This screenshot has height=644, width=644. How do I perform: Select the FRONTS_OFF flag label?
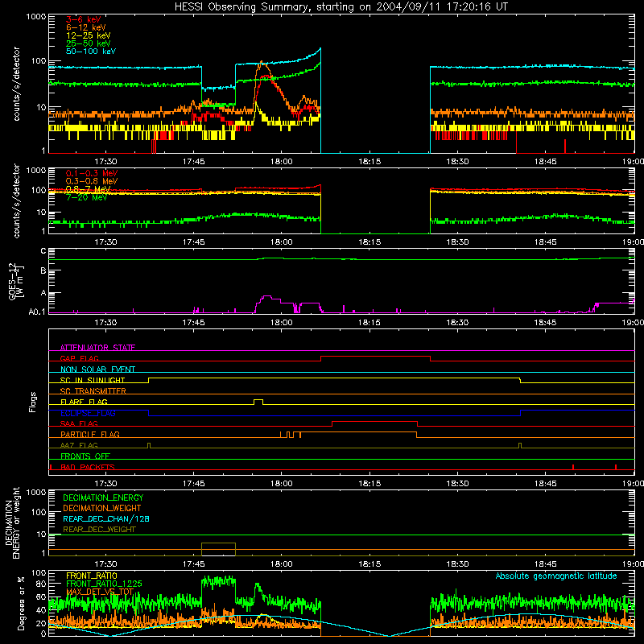click(85, 456)
